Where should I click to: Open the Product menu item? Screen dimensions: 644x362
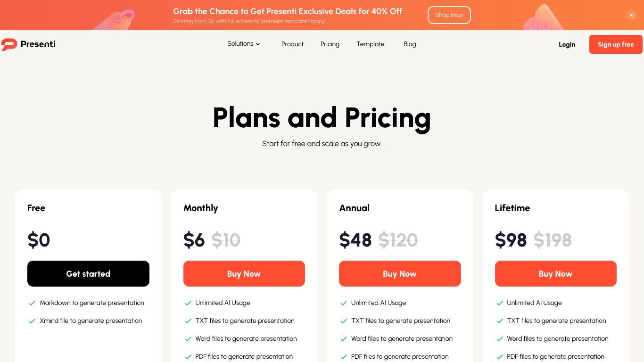[292, 44]
